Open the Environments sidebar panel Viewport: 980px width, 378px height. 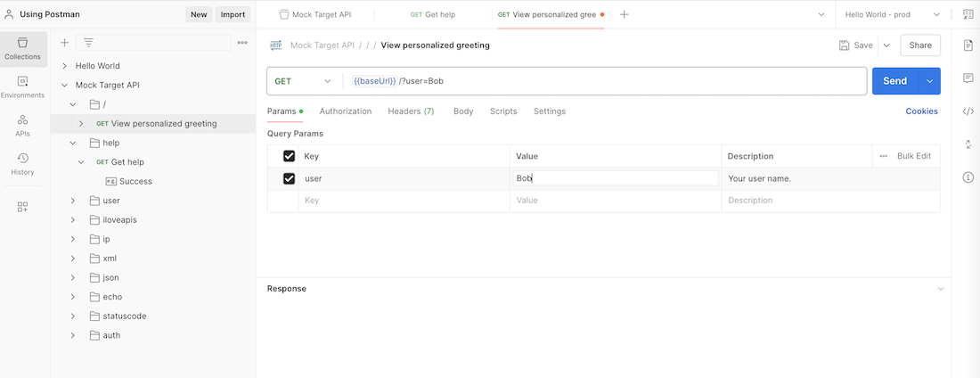click(x=22, y=86)
